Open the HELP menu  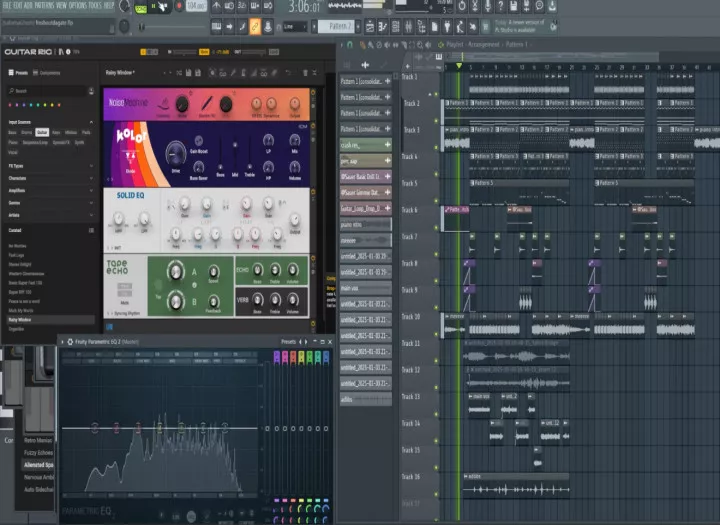click(109, 6)
